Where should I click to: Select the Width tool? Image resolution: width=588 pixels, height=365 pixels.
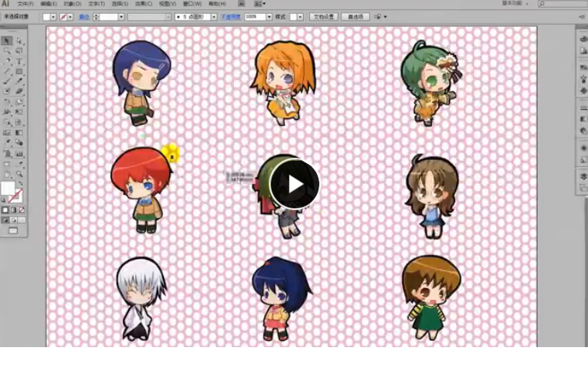tap(7, 112)
